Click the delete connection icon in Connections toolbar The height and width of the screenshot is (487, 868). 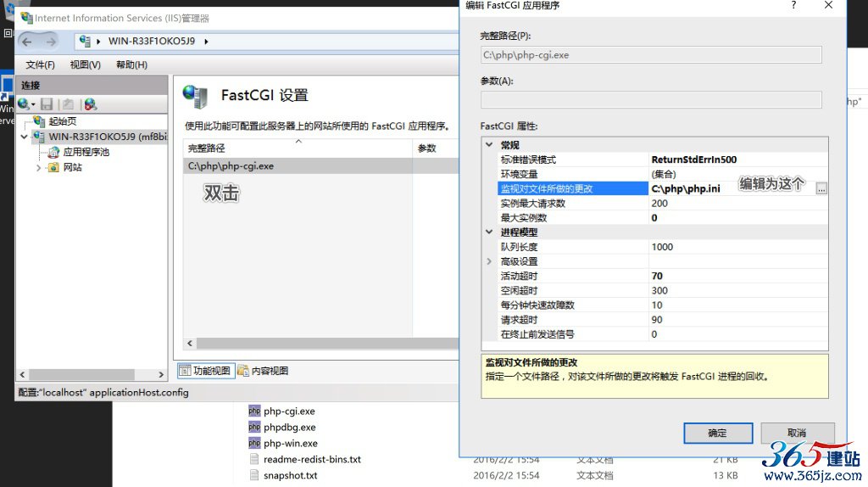90,104
